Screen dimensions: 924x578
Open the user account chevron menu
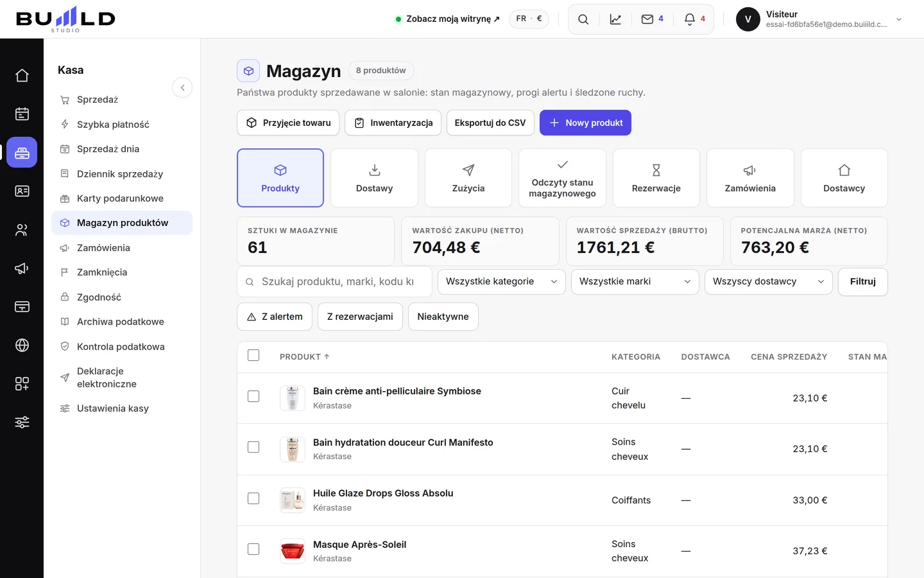(x=899, y=19)
